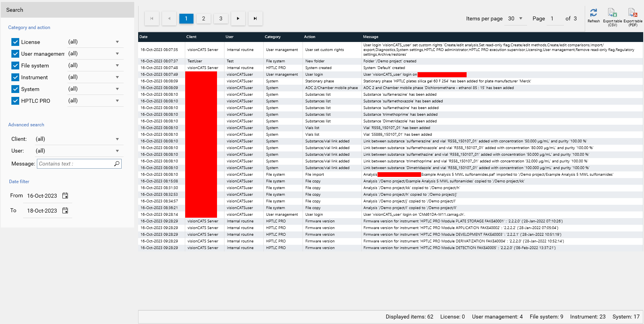
Task: Go to first page arrow
Action: click(x=152, y=18)
